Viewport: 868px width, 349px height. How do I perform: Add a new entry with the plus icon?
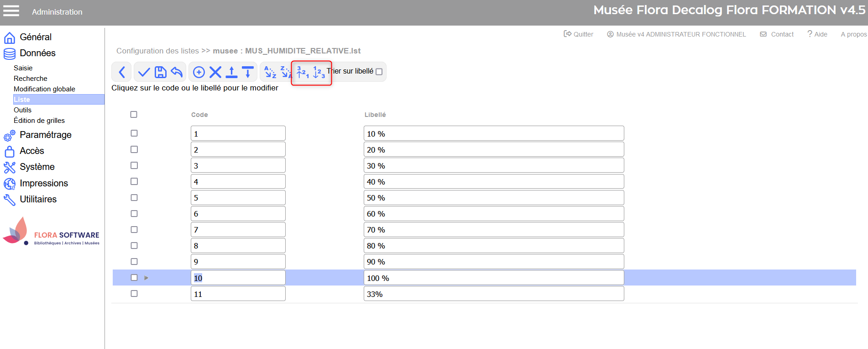[x=199, y=72]
